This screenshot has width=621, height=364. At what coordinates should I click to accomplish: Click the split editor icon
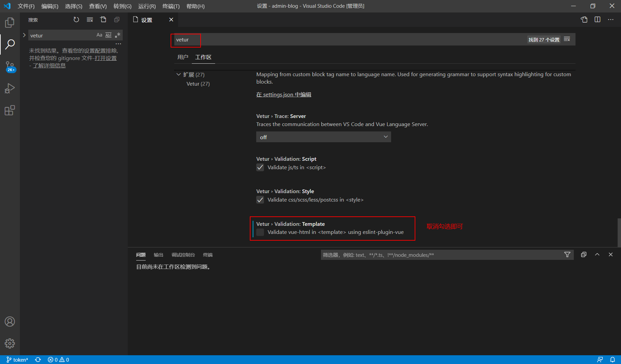pos(597,20)
